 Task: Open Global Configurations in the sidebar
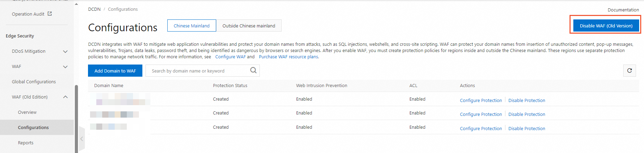(x=34, y=82)
